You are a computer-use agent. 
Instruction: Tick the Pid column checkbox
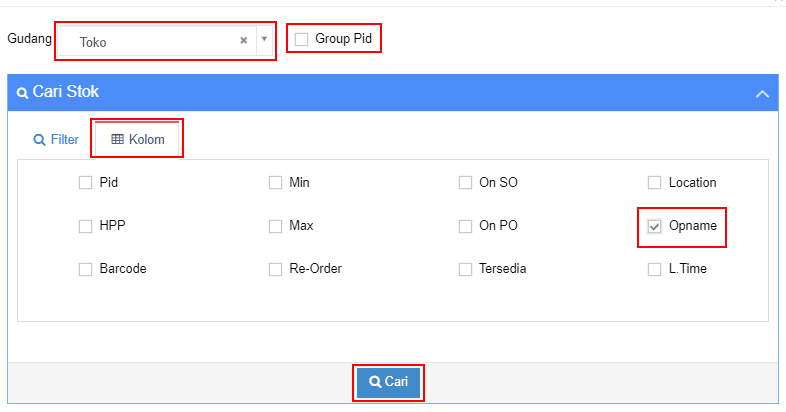[x=85, y=182]
